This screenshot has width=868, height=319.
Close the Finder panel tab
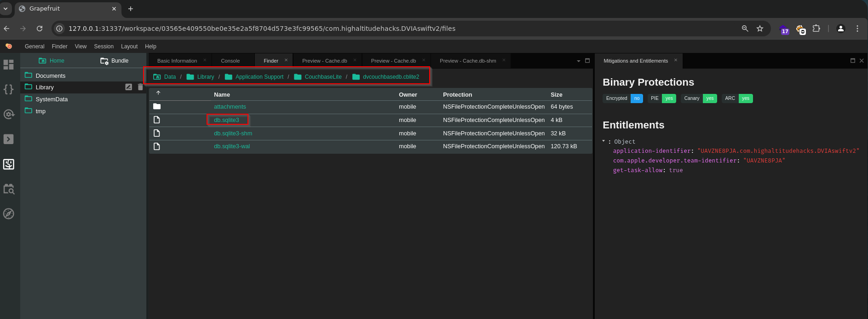point(286,60)
